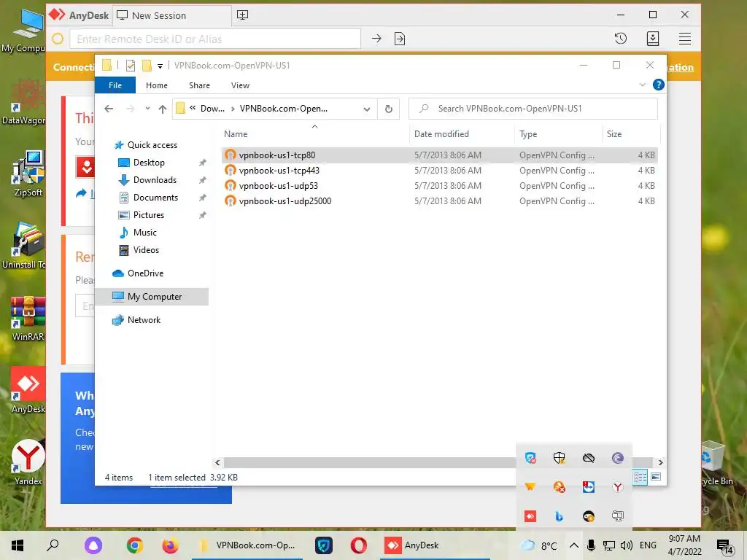
Task: Launch Chrome from the taskbar
Action: 135,545
